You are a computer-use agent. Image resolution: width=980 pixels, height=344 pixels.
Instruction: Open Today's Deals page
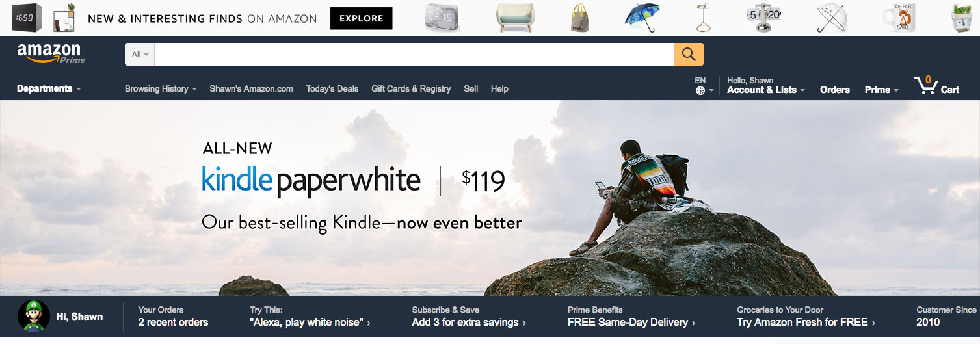click(x=332, y=89)
